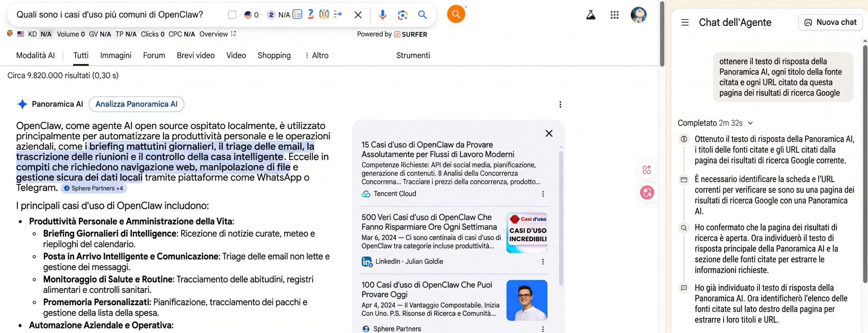Click the magnifier step icon
Image resolution: width=868 pixels, height=333 pixels.
(684, 228)
